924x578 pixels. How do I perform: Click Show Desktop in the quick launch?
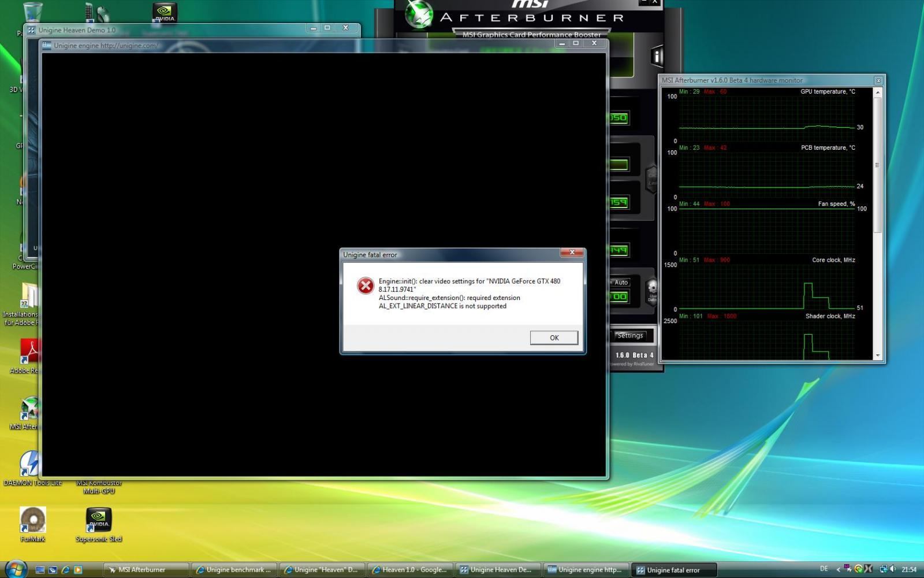[x=40, y=570]
